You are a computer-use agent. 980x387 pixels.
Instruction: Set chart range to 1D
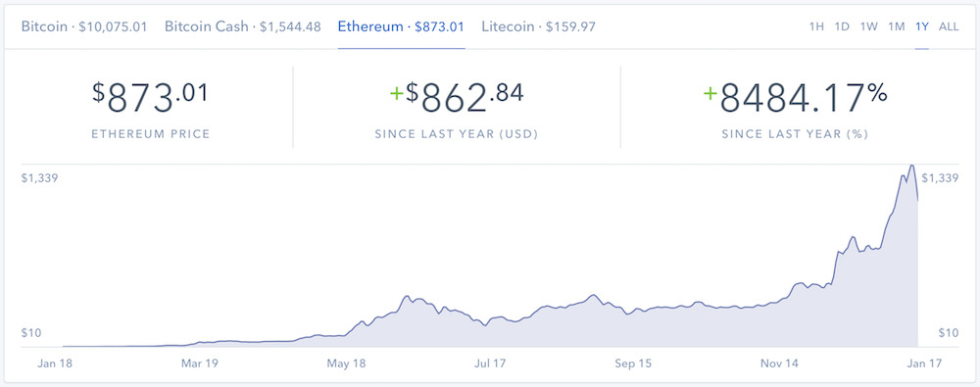point(842,26)
